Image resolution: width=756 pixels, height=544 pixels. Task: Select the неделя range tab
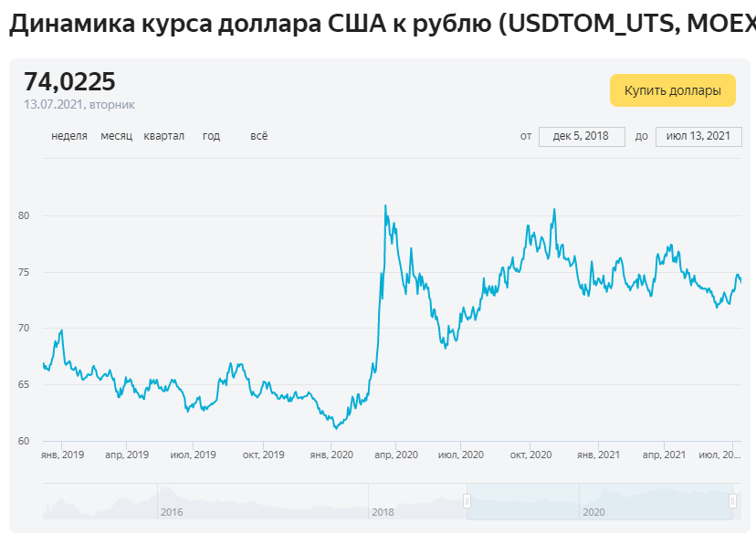click(69, 136)
